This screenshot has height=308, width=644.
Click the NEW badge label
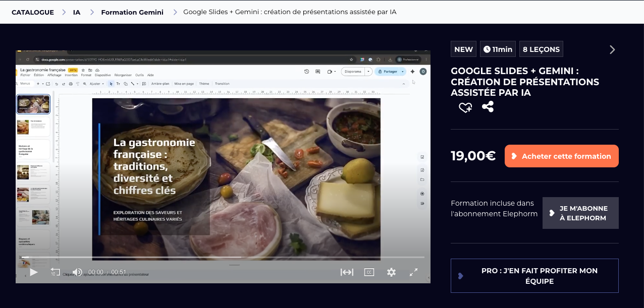[463, 49]
